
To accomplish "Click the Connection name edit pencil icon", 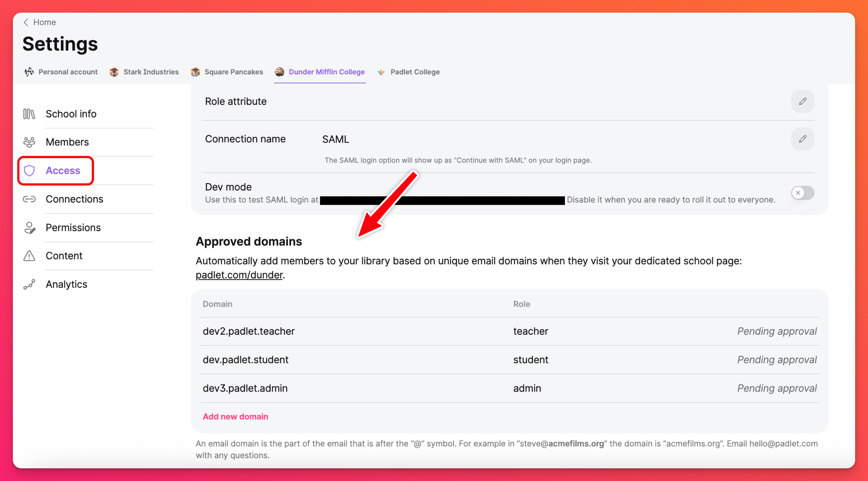I will click(802, 139).
